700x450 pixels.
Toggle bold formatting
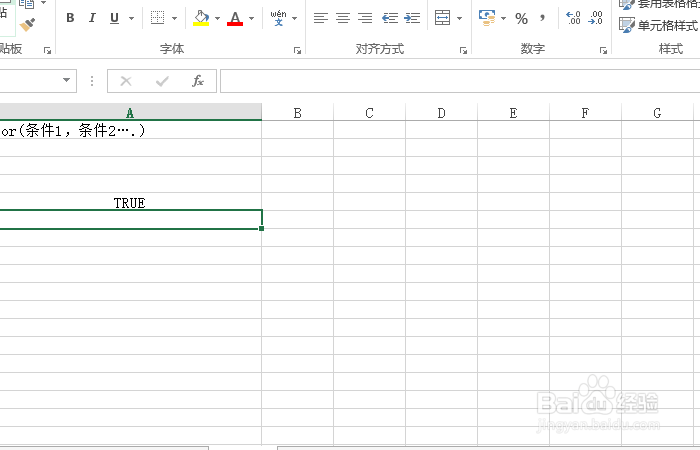[70, 18]
